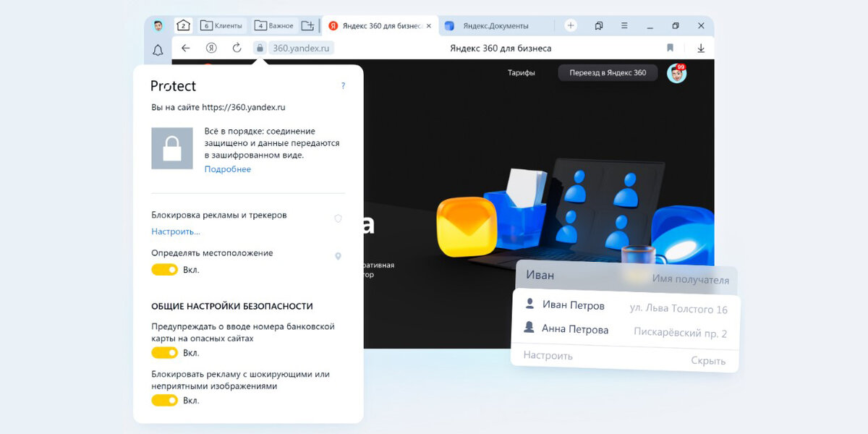
Task: Select Анна Петрова autofill suggestion
Action: 626,331
